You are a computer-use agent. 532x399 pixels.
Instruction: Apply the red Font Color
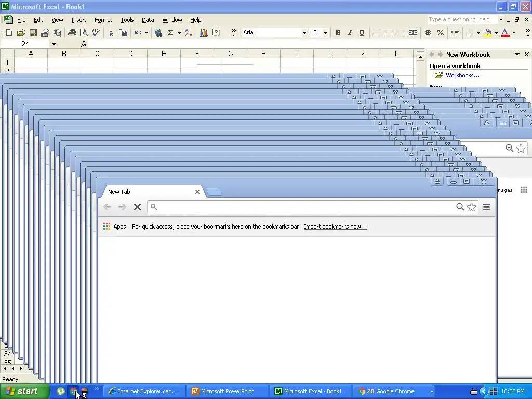[x=505, y=33]
